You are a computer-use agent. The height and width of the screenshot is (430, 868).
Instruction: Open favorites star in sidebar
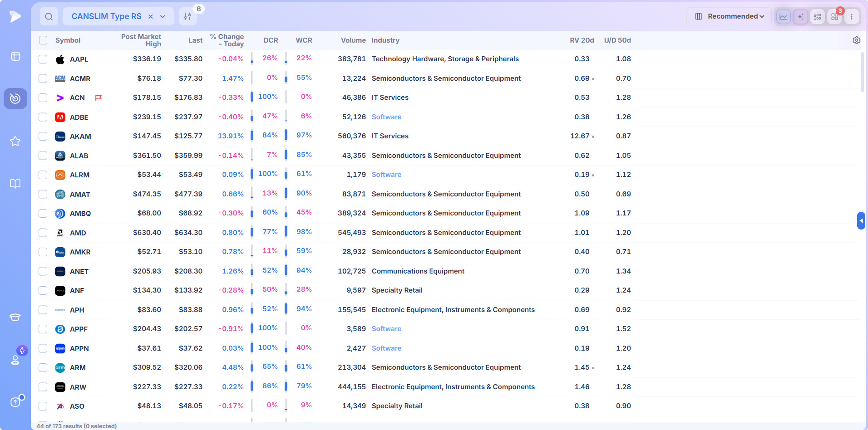pos(15,141)
